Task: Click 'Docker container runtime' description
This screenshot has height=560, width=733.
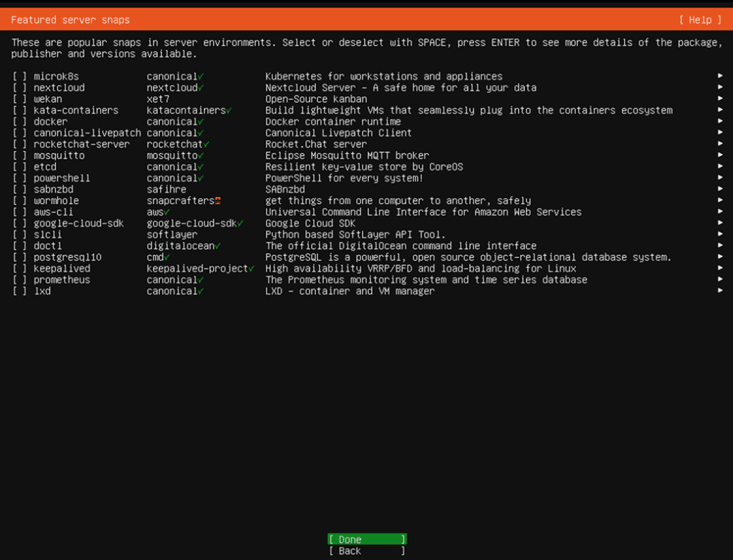Action: tap(333, 122)
